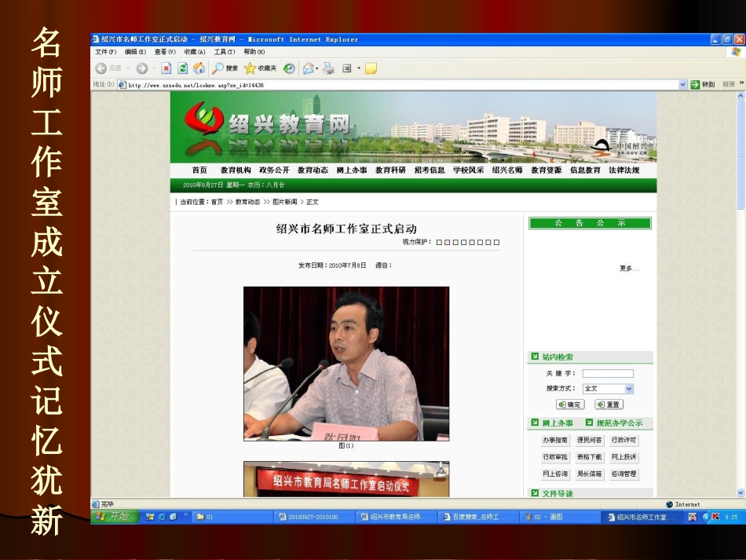The width and height of the screenshot is (746, 560).
Task: Open the 绍兴名师 navigation link
Action: [x=507, y=170]
